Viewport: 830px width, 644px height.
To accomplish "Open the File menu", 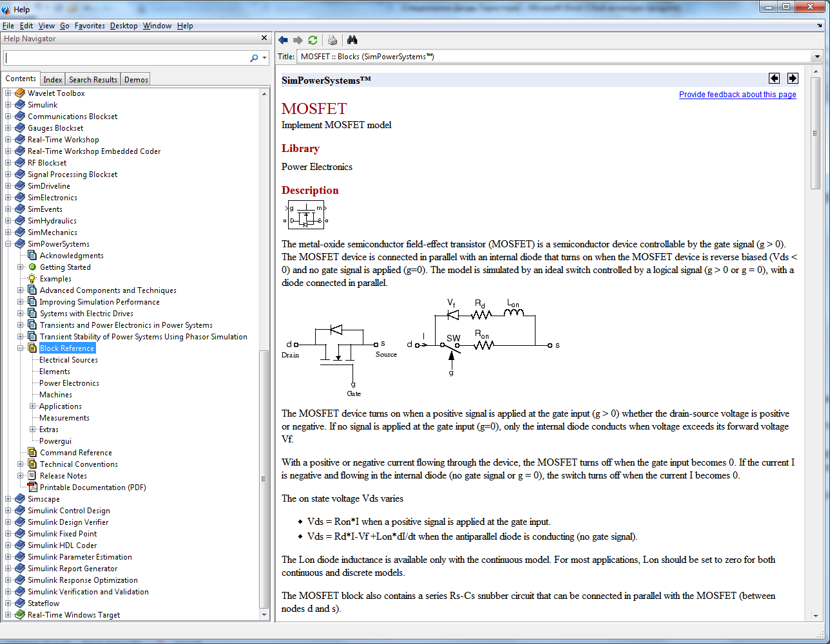I will (8, 26).
